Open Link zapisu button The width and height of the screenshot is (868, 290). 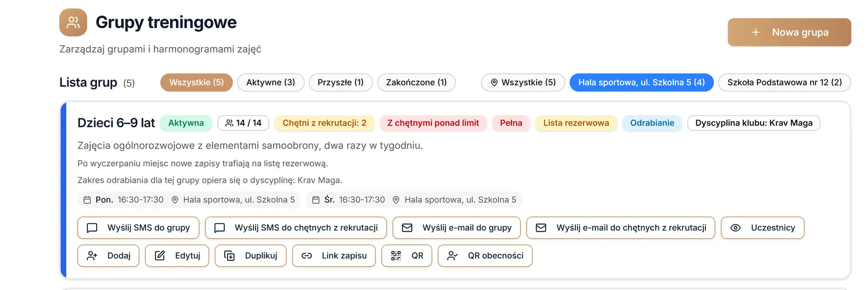coord(334,256)
